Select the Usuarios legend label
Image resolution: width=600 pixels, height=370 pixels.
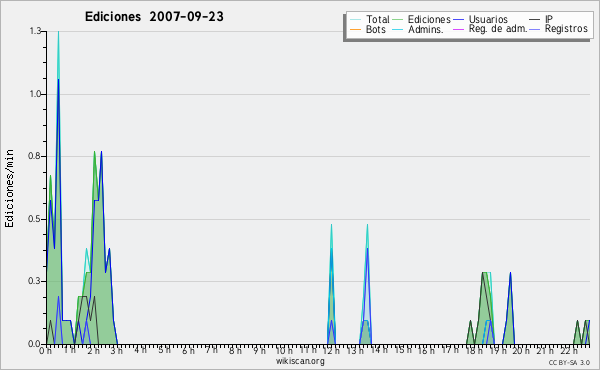pyautogui.click(x=488, y=19)
